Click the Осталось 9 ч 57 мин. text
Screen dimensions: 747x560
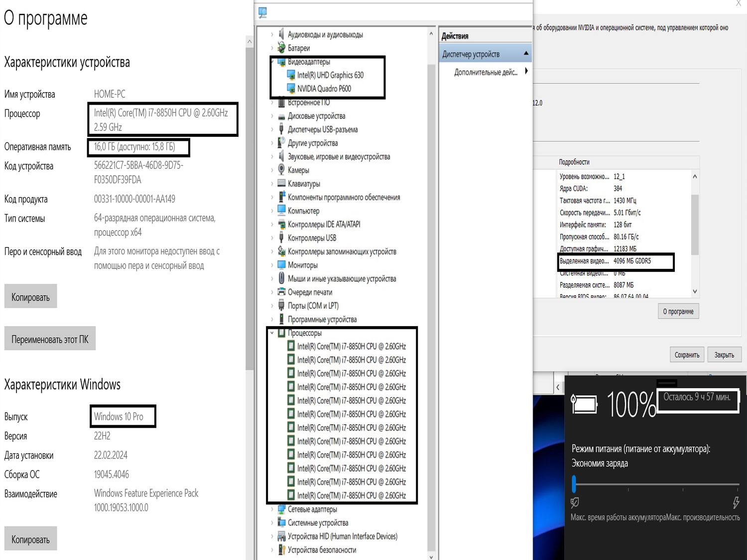pos(697,397)
